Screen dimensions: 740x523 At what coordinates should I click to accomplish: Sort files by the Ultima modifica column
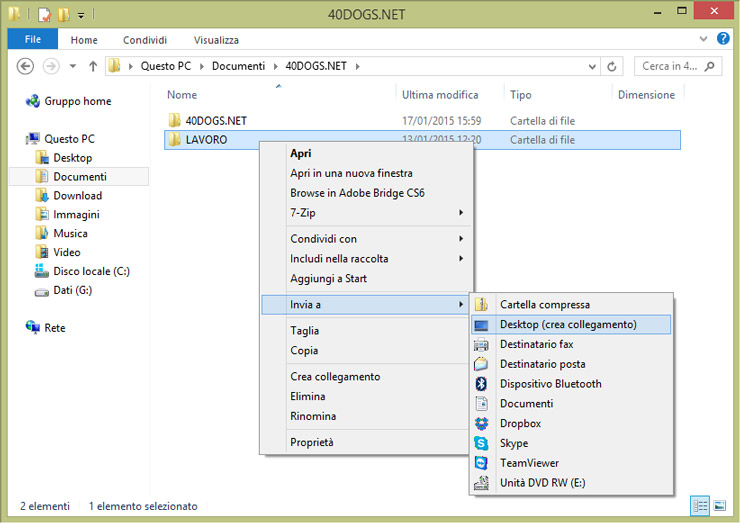(x=440, y=95)
